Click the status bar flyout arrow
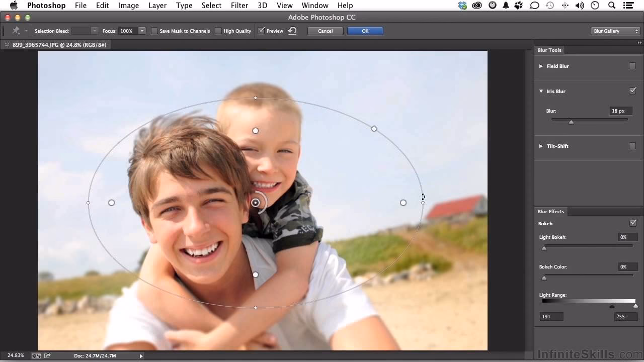This screenshot has width=644, height=362. (x=140, y=355)
